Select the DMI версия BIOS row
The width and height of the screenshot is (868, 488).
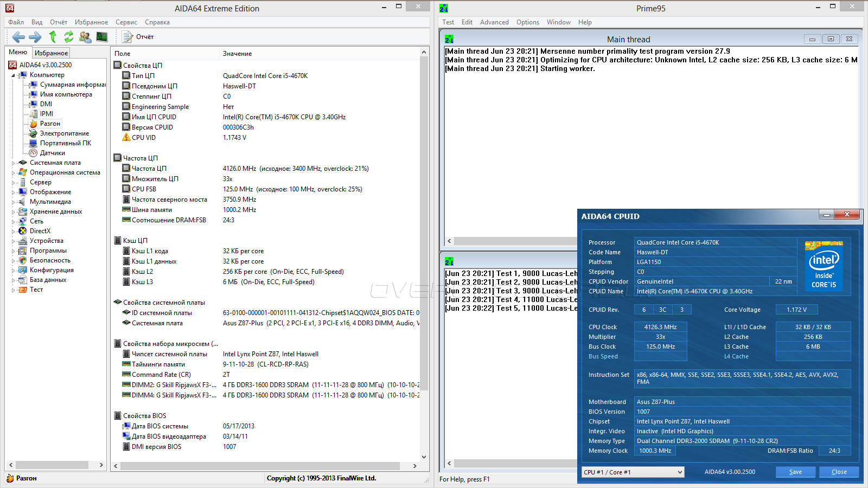(x=266, y=447)
